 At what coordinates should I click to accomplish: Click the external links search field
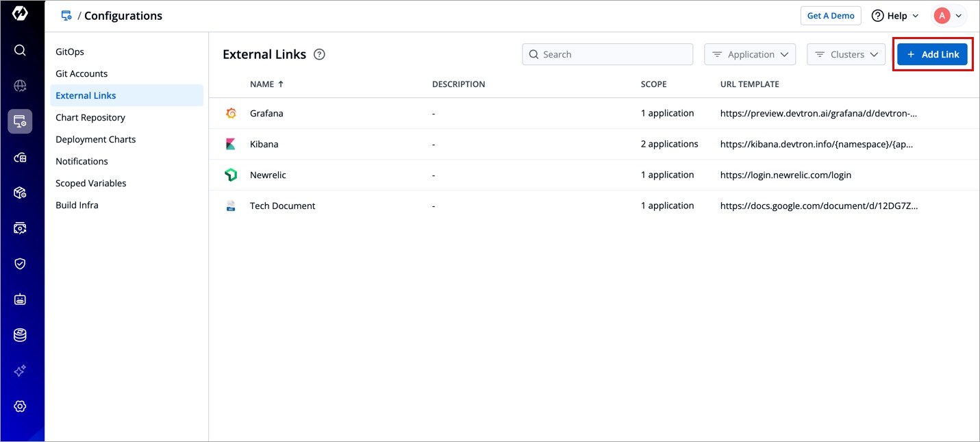click(x=607, y=55)
